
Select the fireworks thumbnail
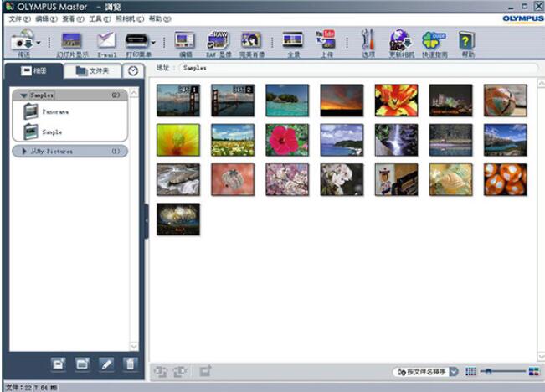pos(178,219)
